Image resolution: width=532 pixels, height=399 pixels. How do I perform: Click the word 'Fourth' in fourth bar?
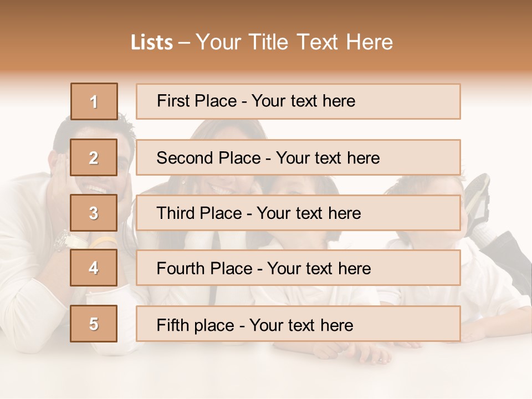[181, 268]
